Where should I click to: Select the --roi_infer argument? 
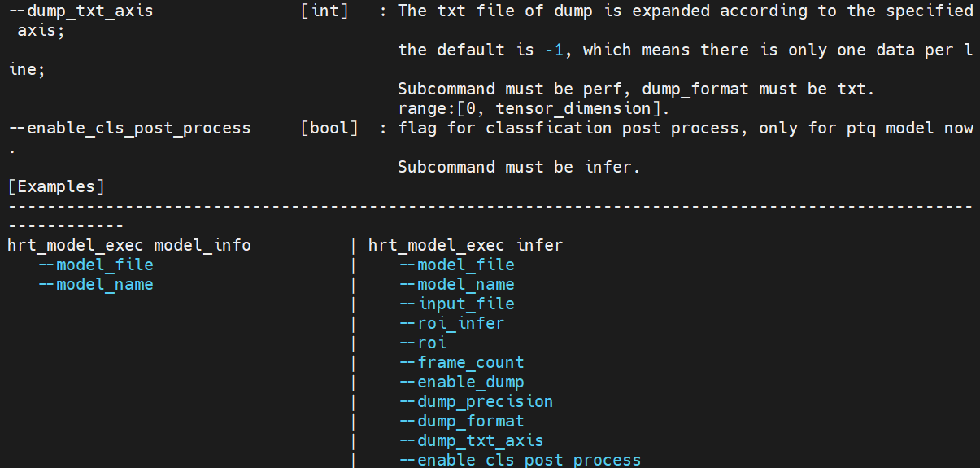click(451, 324)
